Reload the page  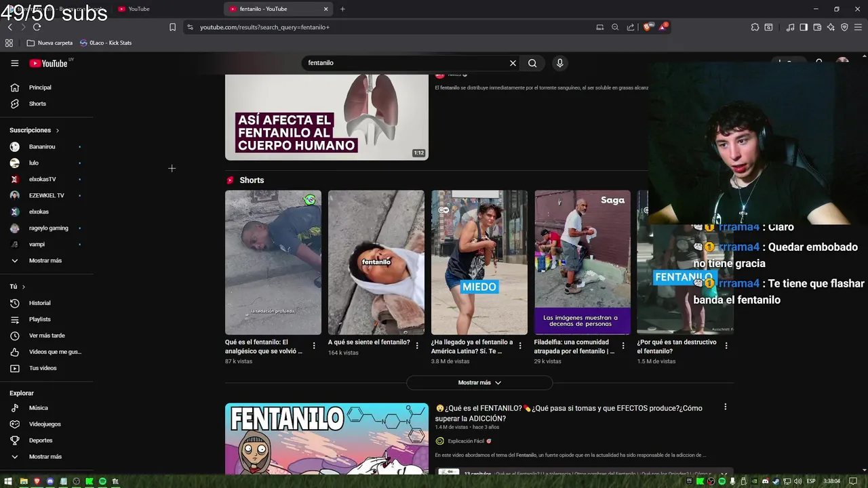click(37, 27)
